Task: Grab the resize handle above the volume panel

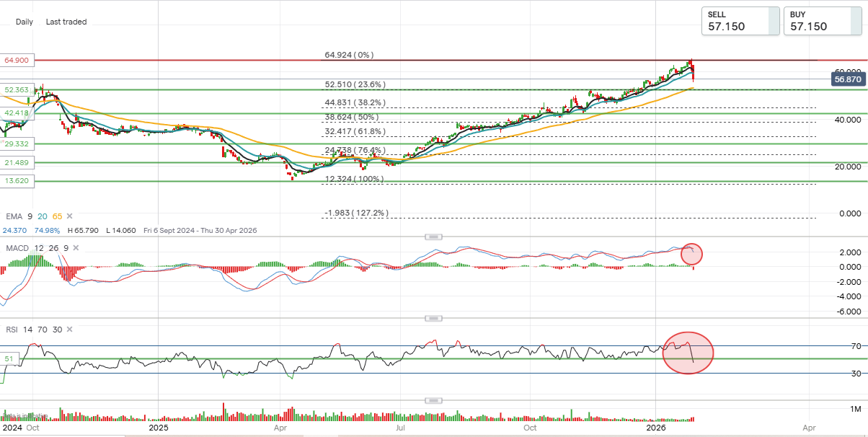Action: tap(433, 400)
